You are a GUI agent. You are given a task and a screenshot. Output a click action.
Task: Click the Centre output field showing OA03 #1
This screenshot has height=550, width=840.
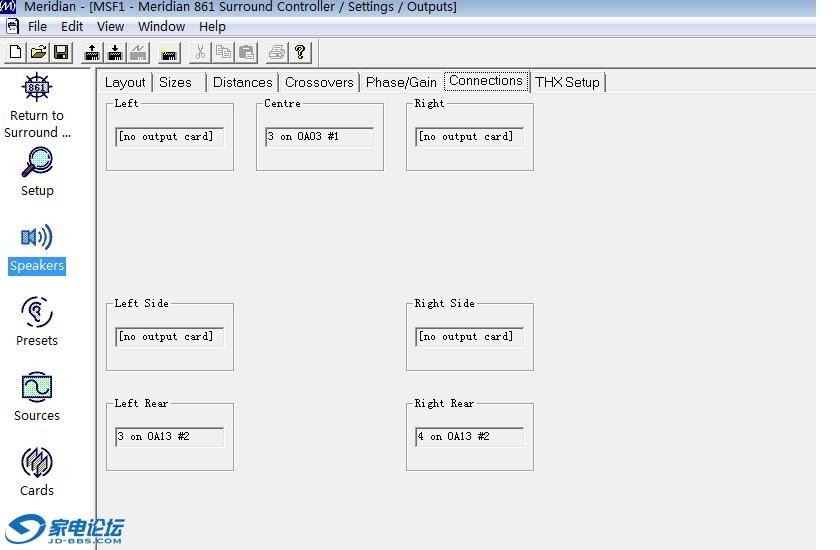click(x=319, y=137)
